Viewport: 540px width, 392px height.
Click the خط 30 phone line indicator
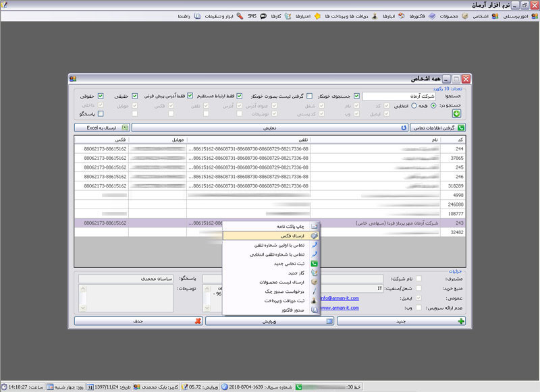click(x=329, y=387)
